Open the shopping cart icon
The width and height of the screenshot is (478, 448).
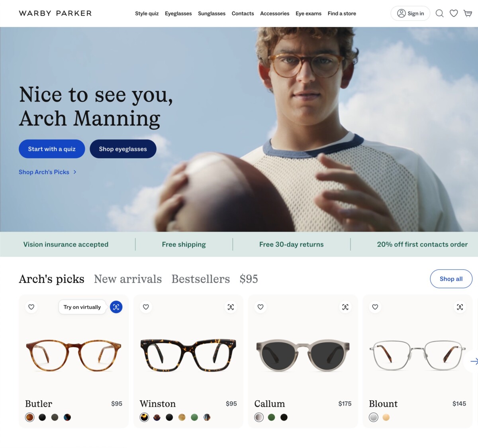(x=468, y=13)
